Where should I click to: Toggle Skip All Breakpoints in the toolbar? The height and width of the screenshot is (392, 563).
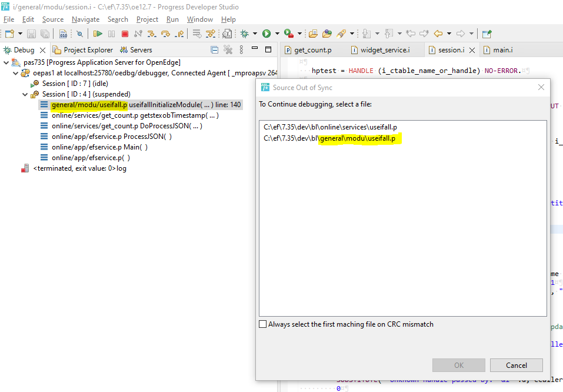tap(79, 34)
